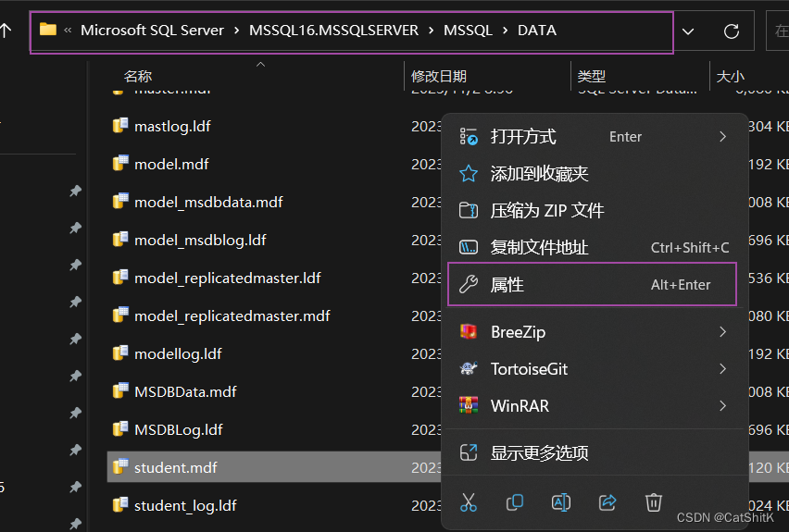Sort by 大小 column header
789x532 pixels.
(x=730, y=77)
